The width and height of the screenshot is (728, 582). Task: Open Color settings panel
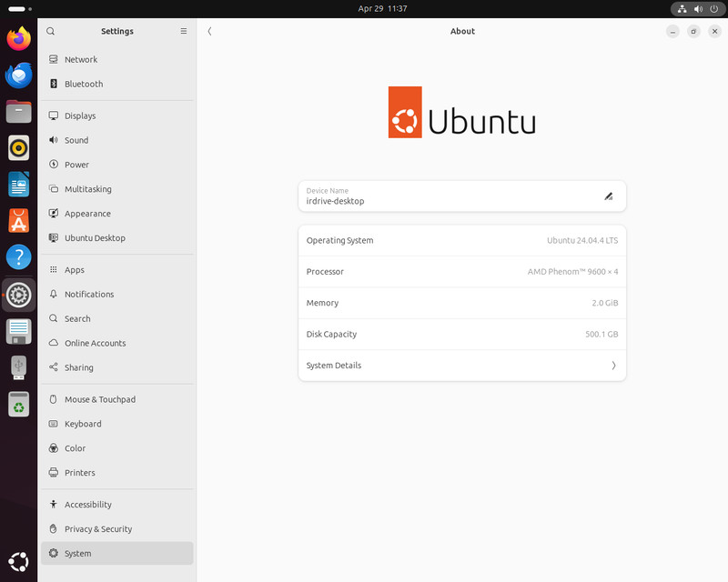click(117, 448)
